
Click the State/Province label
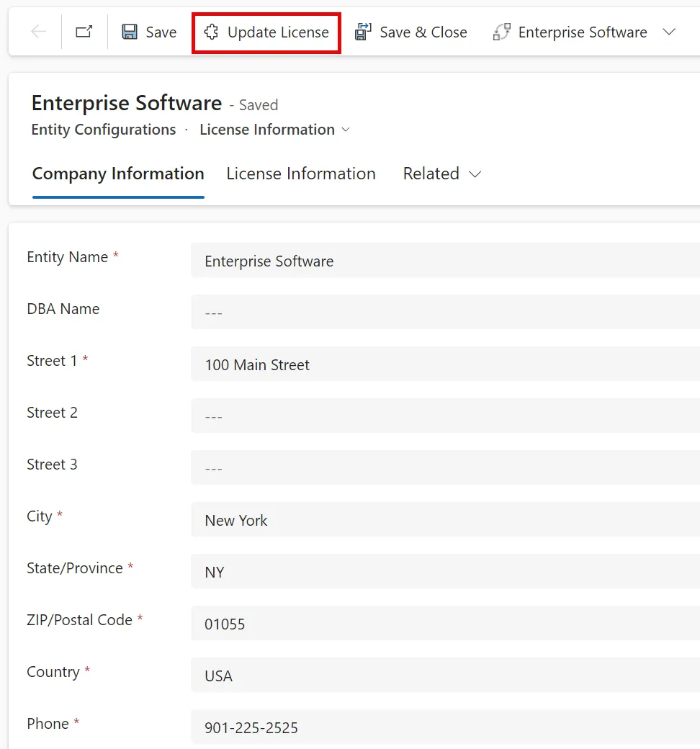click(x=75, y=568)
